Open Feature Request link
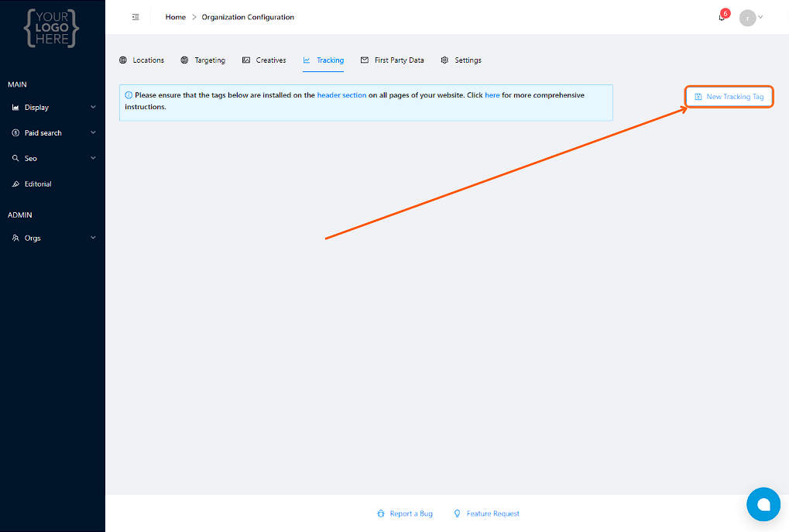The image size is (789, 532). 492,513
